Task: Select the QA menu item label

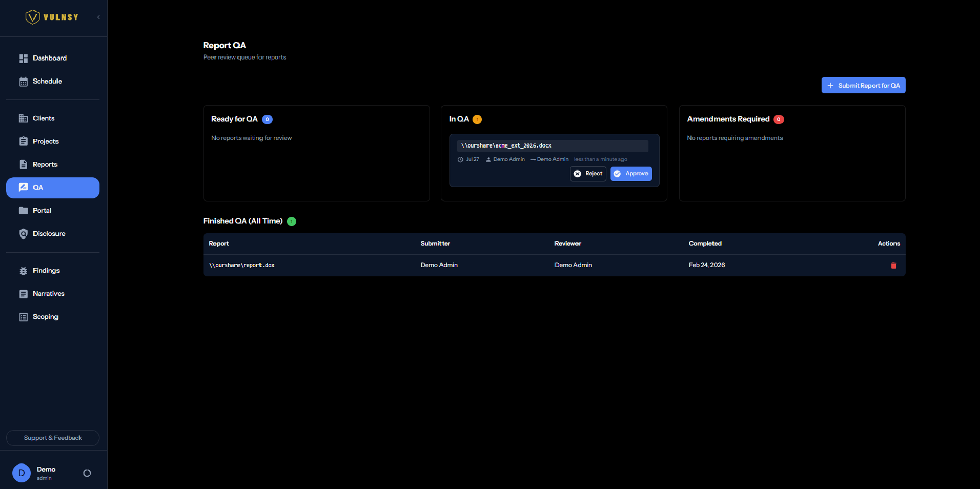Action: [x=38, y=188]
